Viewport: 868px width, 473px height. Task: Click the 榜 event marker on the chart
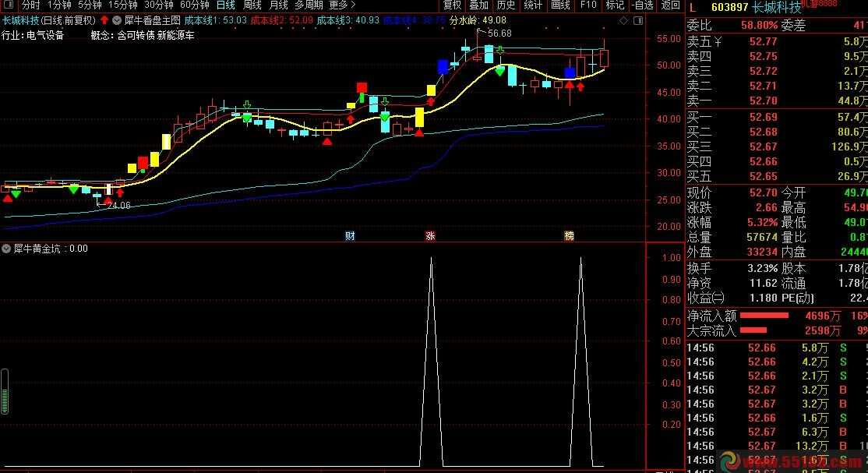(x=569, y=235)
